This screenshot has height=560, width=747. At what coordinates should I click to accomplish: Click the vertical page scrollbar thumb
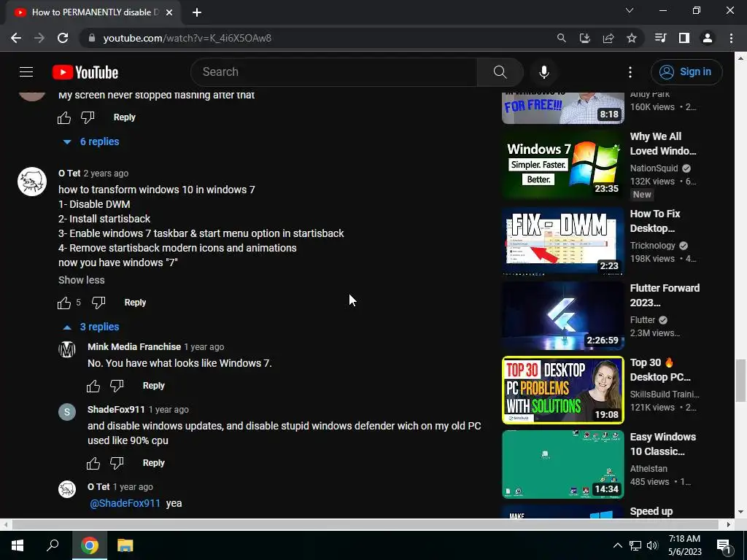tap(740, 381)
